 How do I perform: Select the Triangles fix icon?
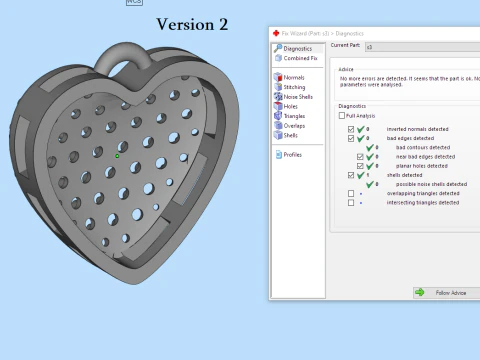(x=278, y=116)
